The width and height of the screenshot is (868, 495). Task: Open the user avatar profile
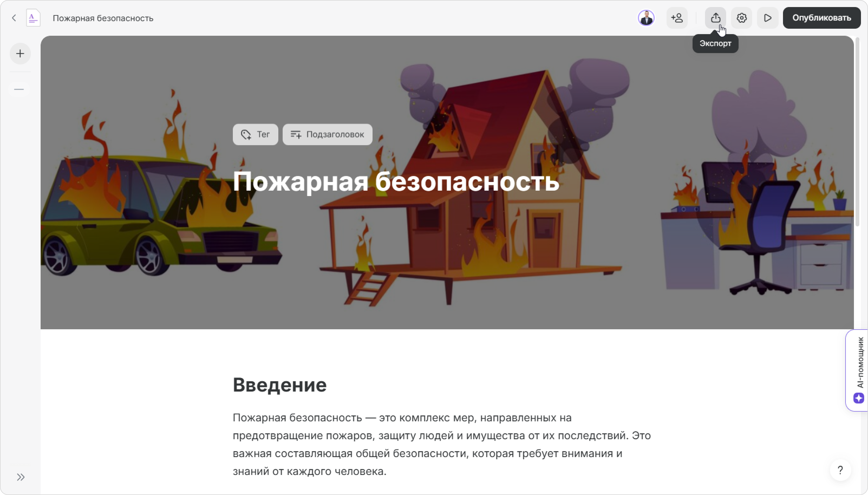point(646,18)
